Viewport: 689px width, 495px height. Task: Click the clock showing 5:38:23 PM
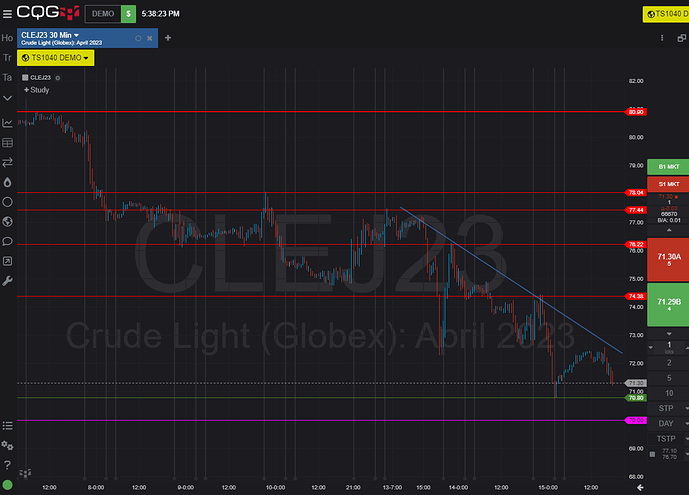(x=160, y=14)
